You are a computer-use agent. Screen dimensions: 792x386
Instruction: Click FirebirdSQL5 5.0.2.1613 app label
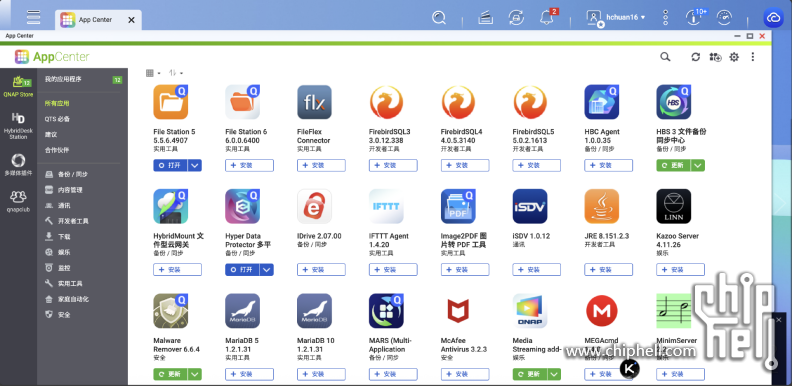coord(533,136)
